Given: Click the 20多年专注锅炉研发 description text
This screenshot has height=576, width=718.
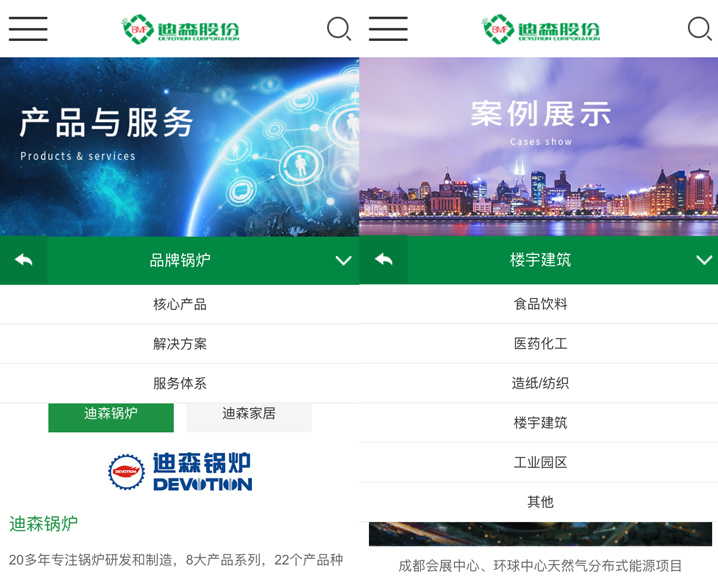Looking at the screenshot, I should [176, 560].
